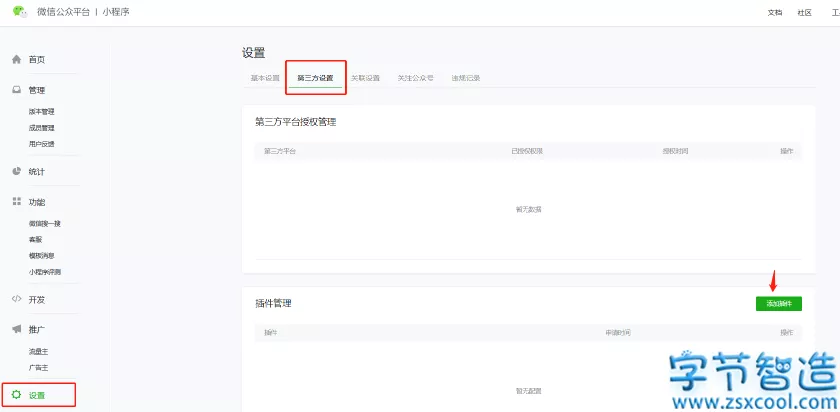
Task: Click the 小程序 text in the header
Action: tap(116, 12)
